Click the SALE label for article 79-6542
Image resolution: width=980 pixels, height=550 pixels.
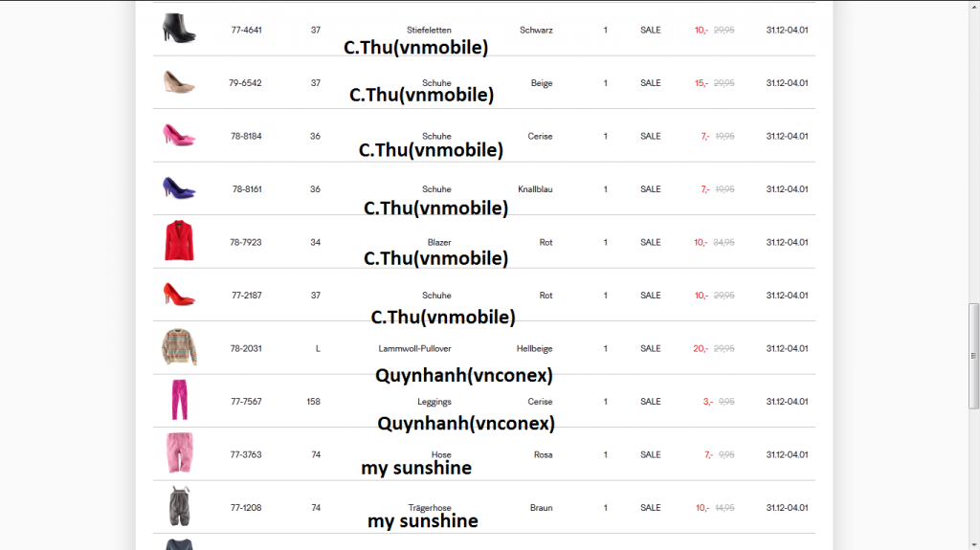click(x=651, y=83)
